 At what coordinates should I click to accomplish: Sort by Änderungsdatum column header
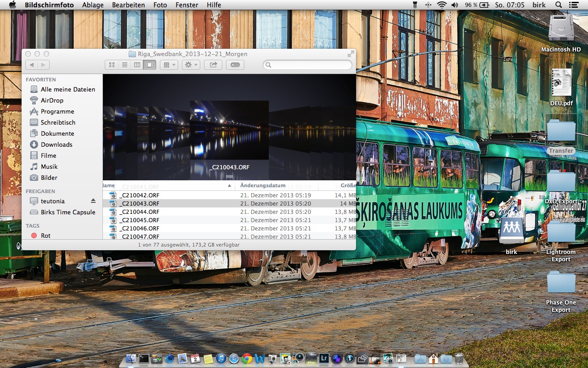(276, 185)
